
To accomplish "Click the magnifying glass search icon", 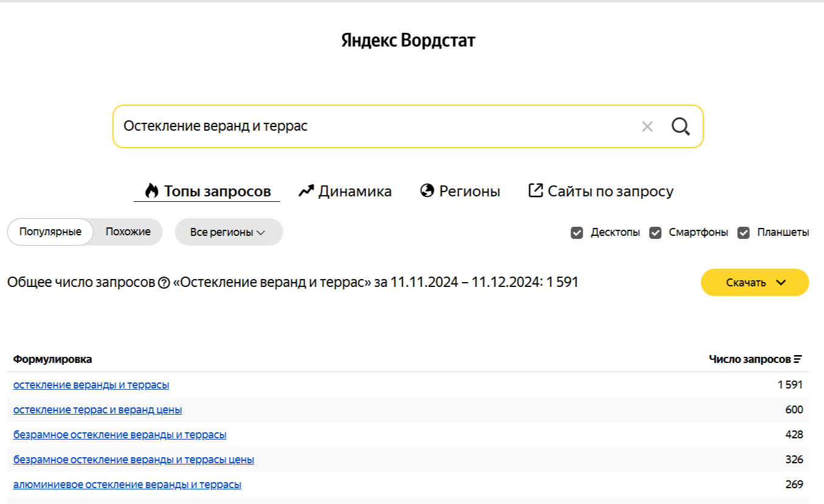I will 680,126.
